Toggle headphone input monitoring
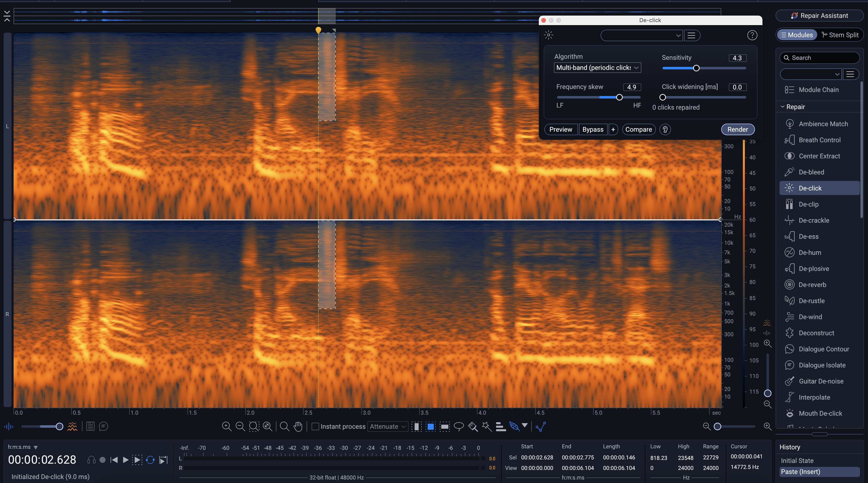This screenshot has height=483, width=868. pos(91,460)
